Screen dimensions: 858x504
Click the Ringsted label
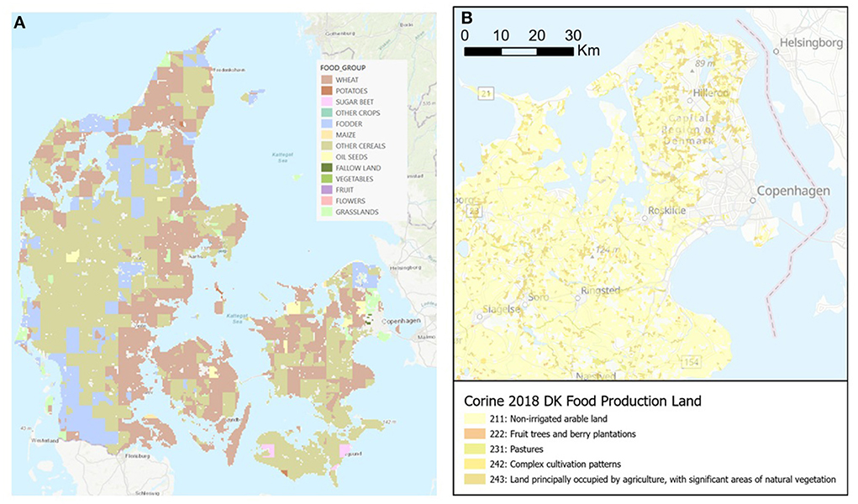point(600,291)
